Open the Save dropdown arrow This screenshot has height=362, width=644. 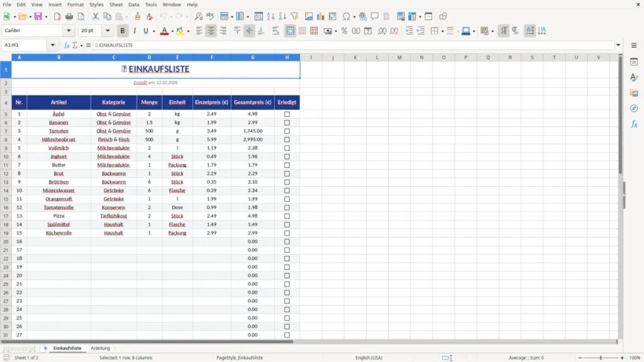[46, 17]
